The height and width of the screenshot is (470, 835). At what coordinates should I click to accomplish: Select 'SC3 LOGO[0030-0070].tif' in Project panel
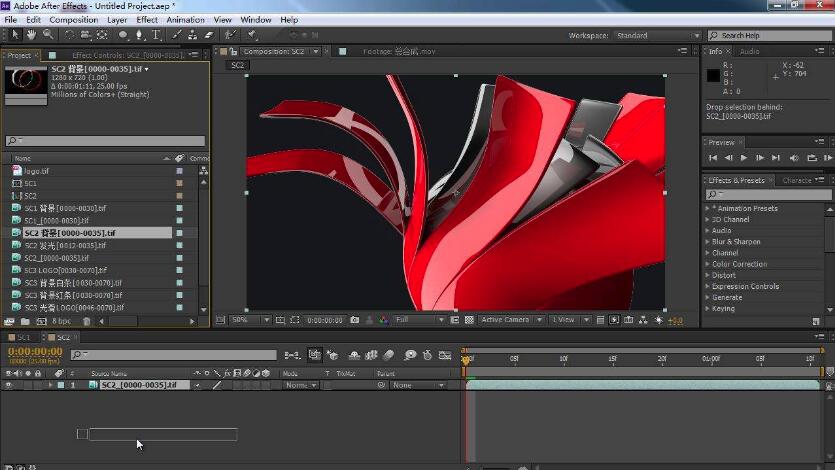(66, 270)
